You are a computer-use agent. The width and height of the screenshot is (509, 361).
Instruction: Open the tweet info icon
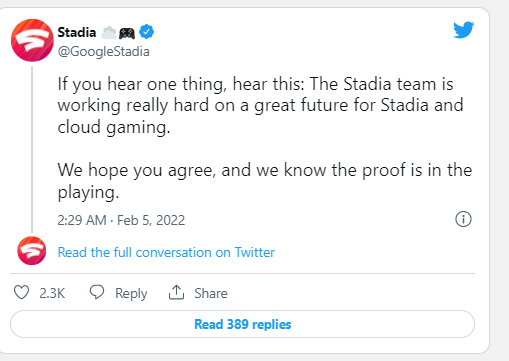pos(463,219)
